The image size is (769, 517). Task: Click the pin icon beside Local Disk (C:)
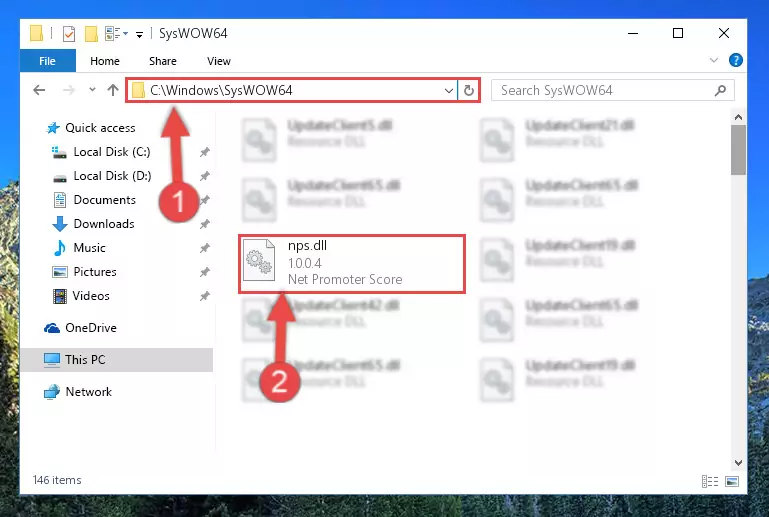pyautogui.click(x=205, y=152)
